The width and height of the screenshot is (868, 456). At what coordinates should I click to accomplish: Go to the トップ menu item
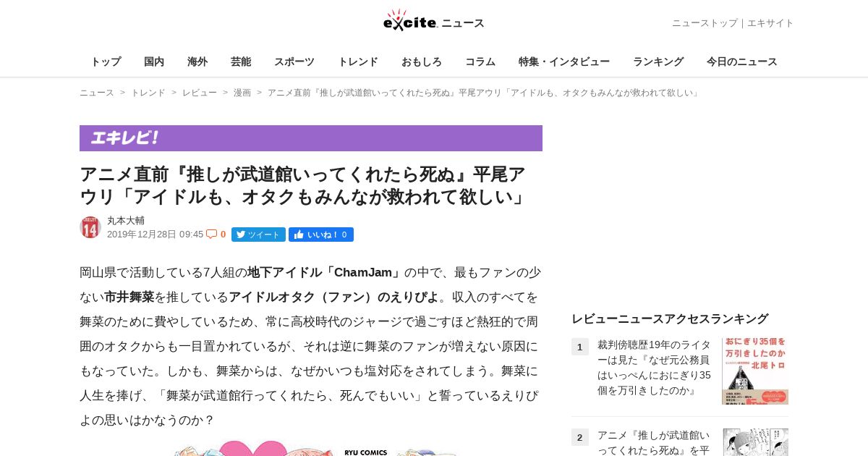point(106,62)
